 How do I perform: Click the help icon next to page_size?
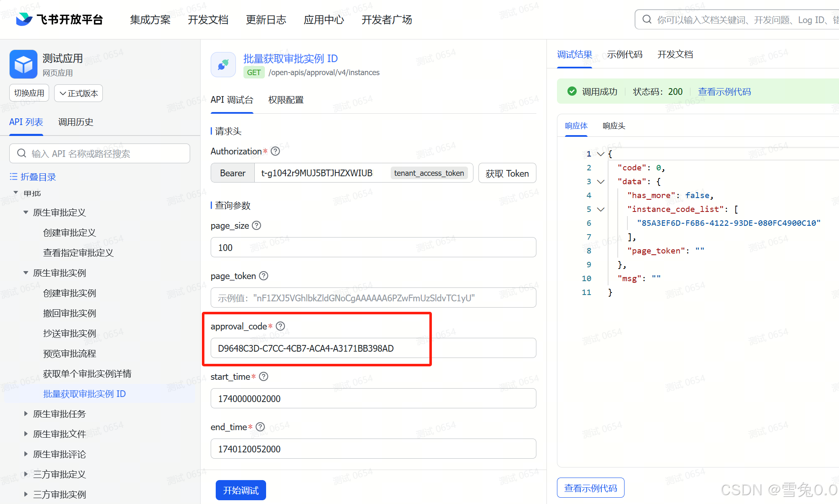(x=256, y=225)
